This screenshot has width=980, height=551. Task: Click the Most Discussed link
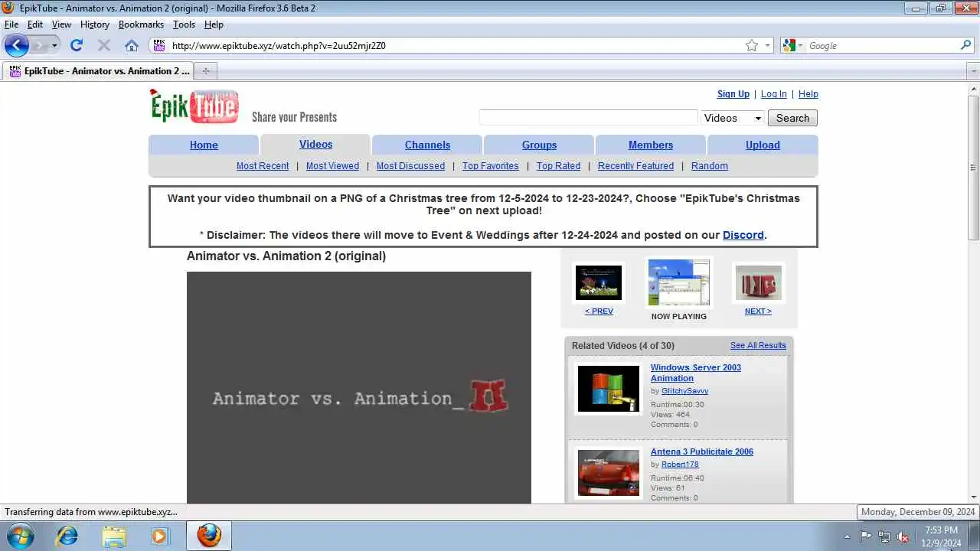coord(410,166)
